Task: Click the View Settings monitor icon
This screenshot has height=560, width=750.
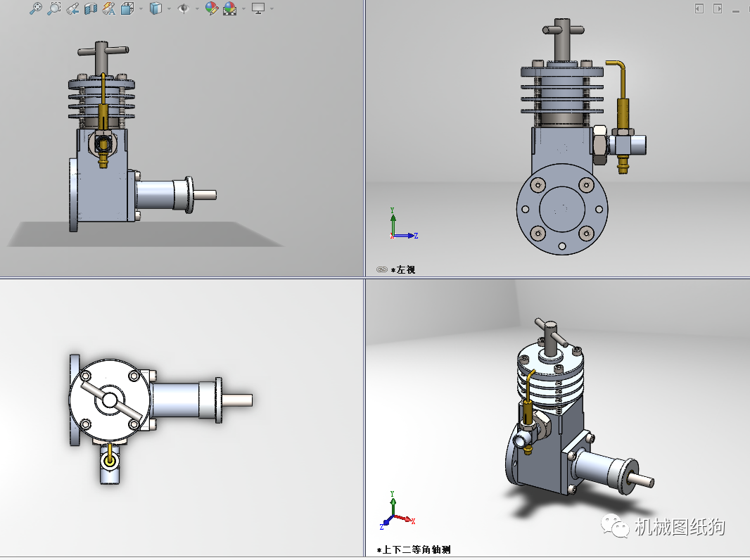Action: tap(258, 8)
